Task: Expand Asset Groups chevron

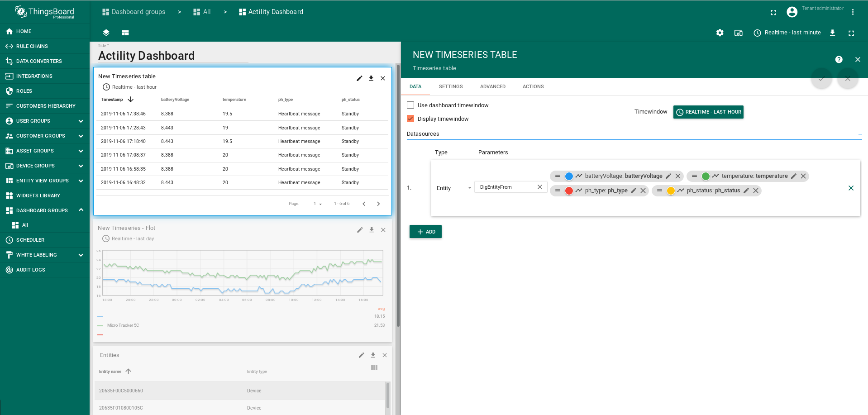Action: pos(81,151)
